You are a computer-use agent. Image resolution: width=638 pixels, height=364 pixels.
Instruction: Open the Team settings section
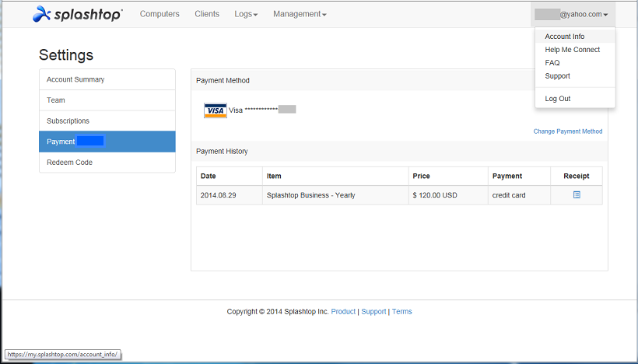click(x=107, y=100)
